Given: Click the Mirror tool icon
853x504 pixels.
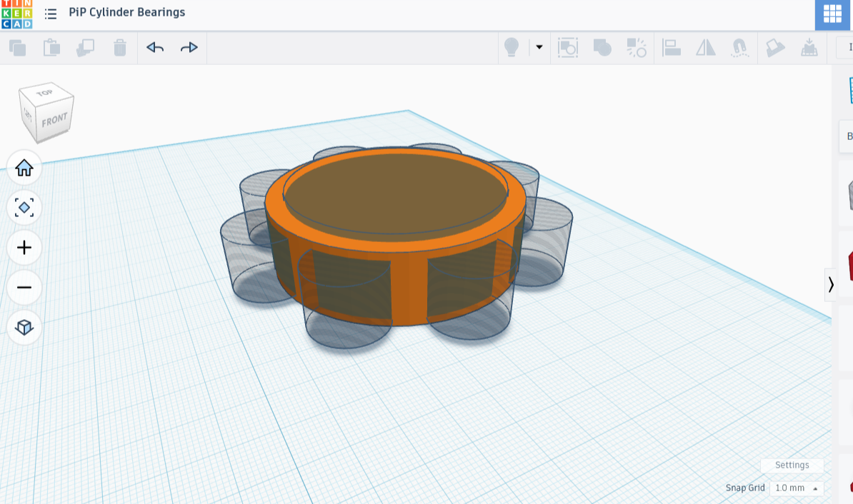Looking at the screenshot, I should 706,48.
